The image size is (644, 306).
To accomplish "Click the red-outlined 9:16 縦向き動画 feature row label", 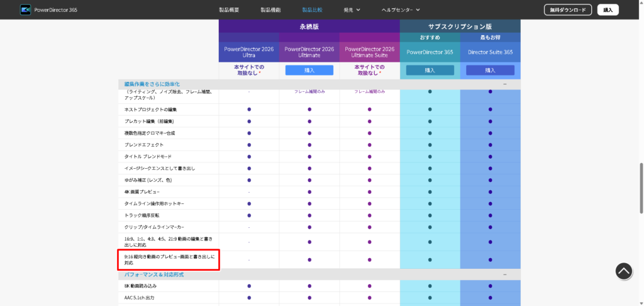I will pyautogui.click(x=169, y=259).
